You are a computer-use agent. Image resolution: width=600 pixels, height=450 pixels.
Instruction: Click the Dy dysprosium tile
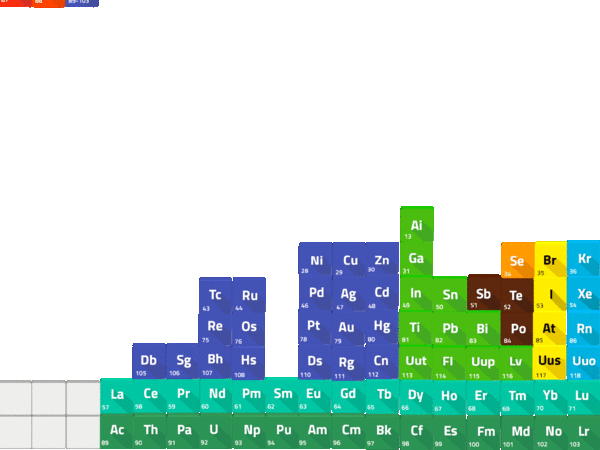click(417, 397)
